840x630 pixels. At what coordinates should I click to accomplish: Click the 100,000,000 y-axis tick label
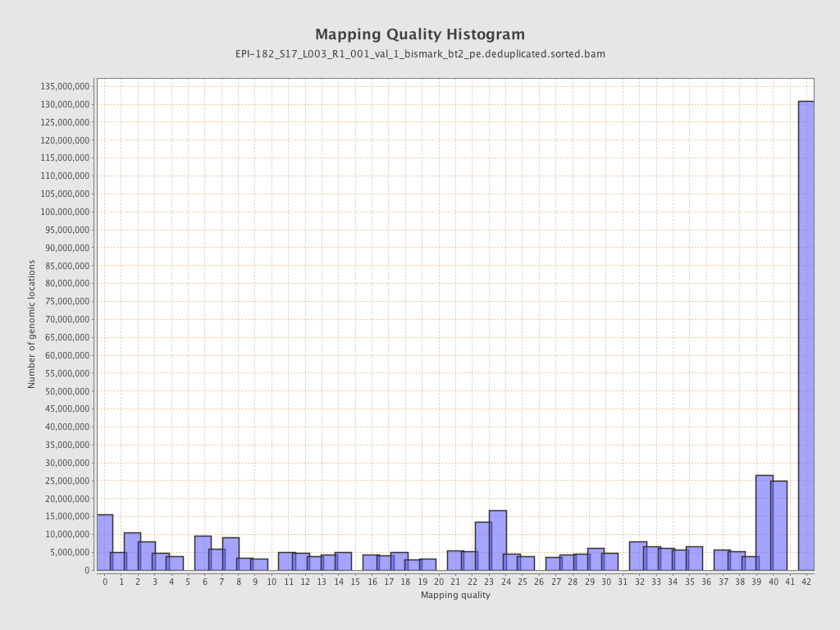pyautogui.click(x=65, y=212)
